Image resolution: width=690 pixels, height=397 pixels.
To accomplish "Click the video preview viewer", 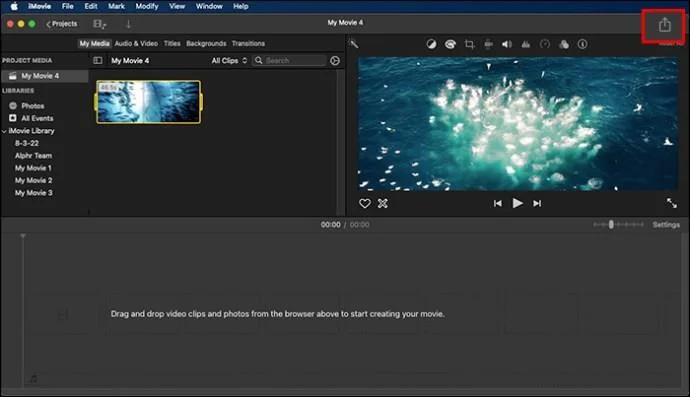I will (x=518, y=124).
